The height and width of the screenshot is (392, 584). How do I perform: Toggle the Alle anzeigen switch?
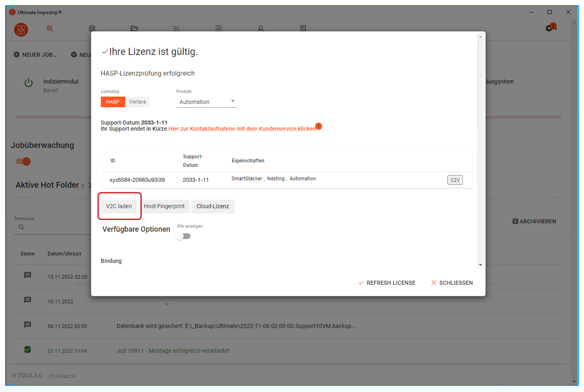[x=183, y=236]
